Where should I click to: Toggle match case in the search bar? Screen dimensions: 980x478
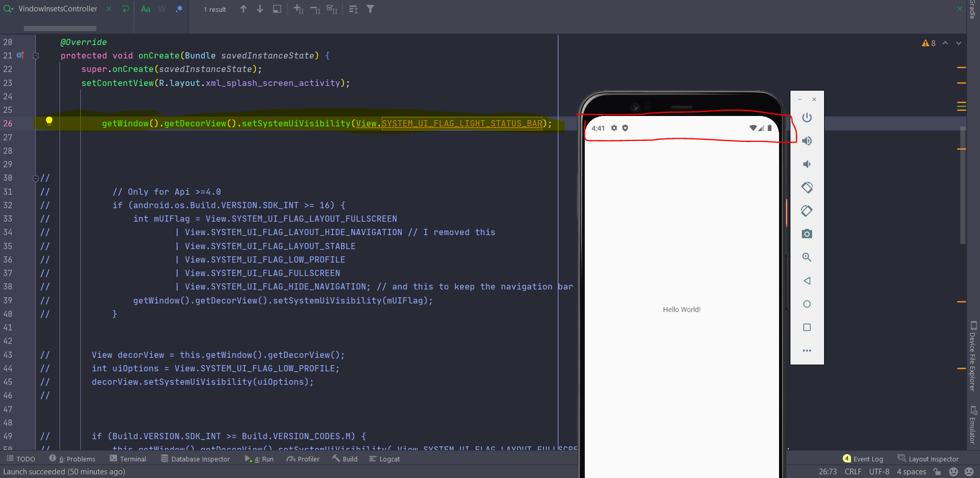tap(145, 9)
